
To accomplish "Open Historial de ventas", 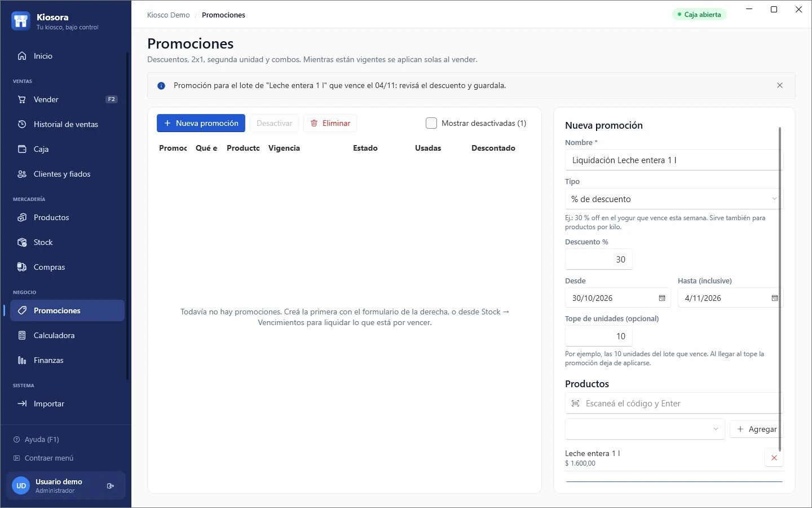I will (68, 124).
